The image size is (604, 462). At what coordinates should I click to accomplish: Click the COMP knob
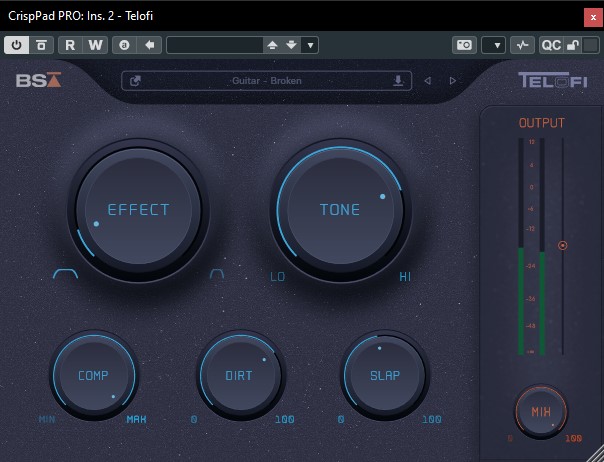click(x=94, y=375)
